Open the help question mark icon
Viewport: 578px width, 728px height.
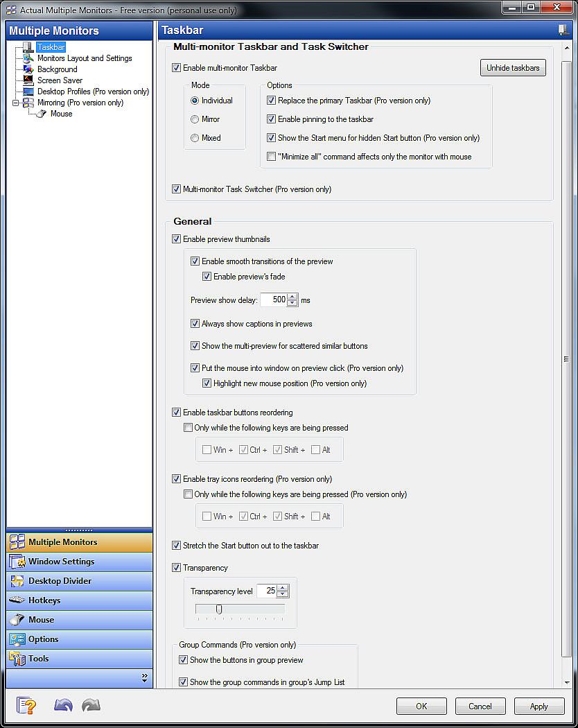(26, 706)
